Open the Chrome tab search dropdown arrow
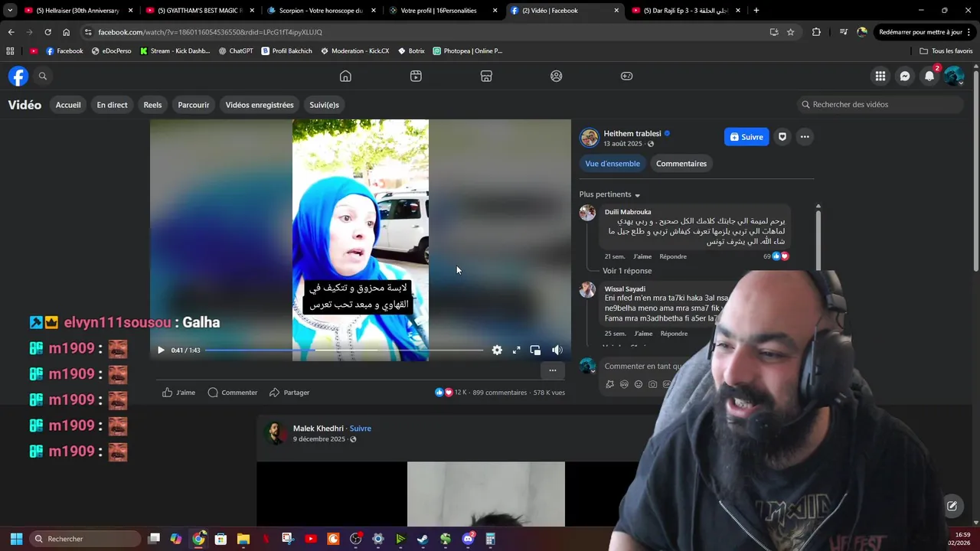This screenshot has width=980, height=551. click(10, 11)
